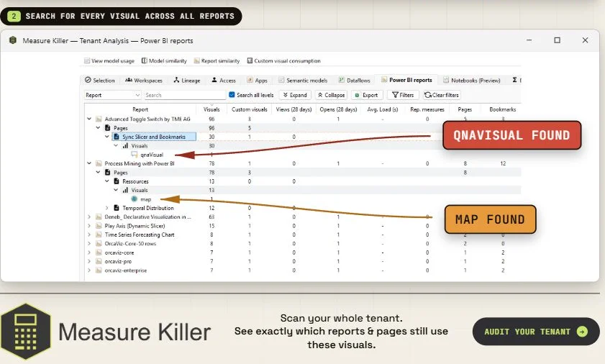The height and width of the screenshot is (364, 605).
Task: Collapse the Ressources page node
Action: (107, 181)
